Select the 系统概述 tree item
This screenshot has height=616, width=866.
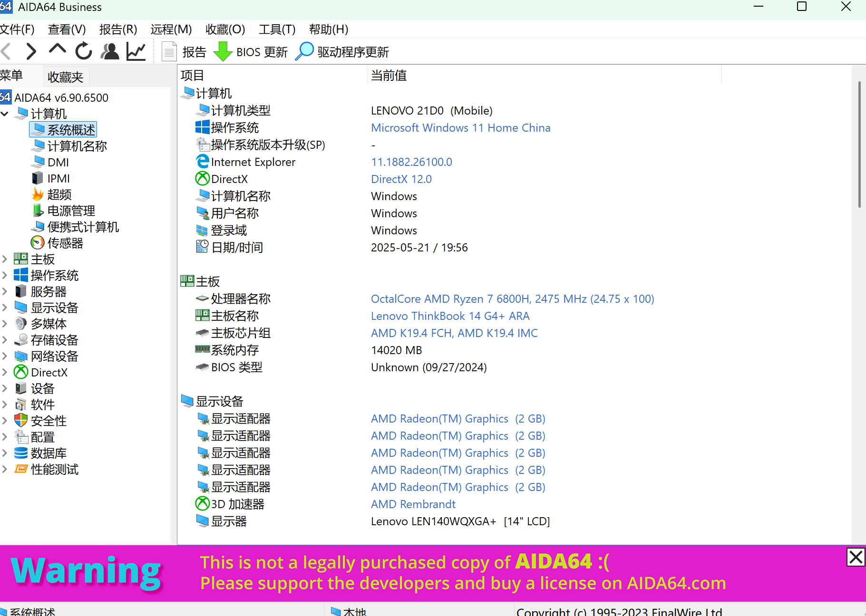(x=64, y=130)
